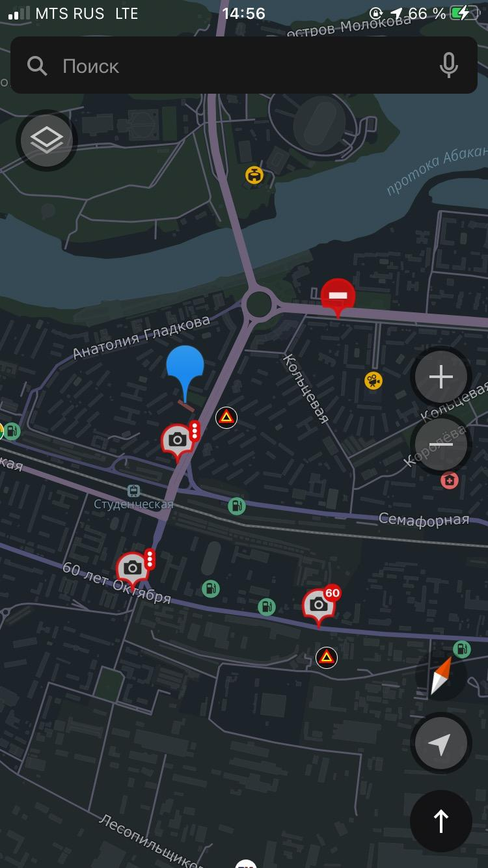Tap the Поиск search field
The width and height of the screenshot is (488, 868).
tap(244, 65)
